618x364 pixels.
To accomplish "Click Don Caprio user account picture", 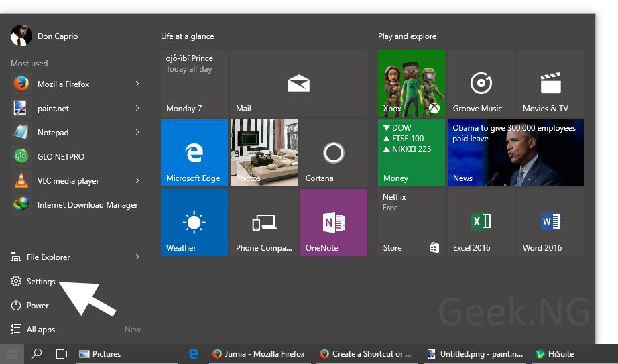I will [21, 36].
